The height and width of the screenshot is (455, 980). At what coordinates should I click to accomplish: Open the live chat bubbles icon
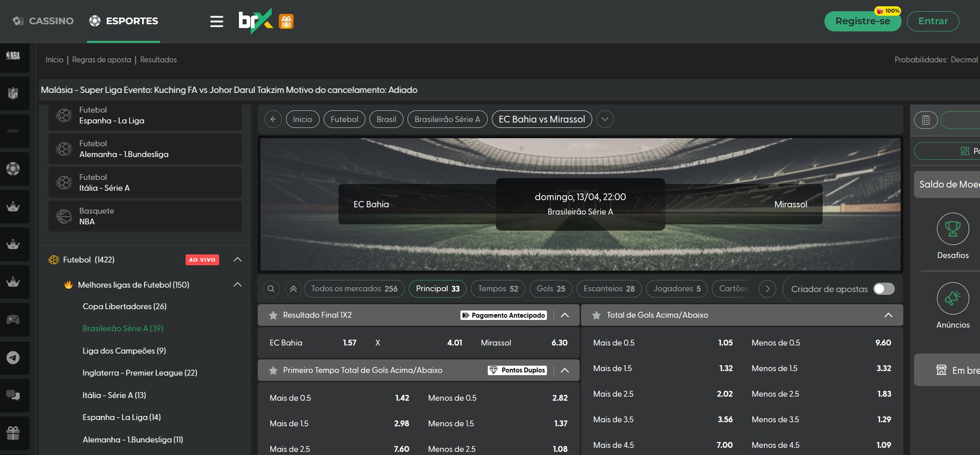coord(13,395)
